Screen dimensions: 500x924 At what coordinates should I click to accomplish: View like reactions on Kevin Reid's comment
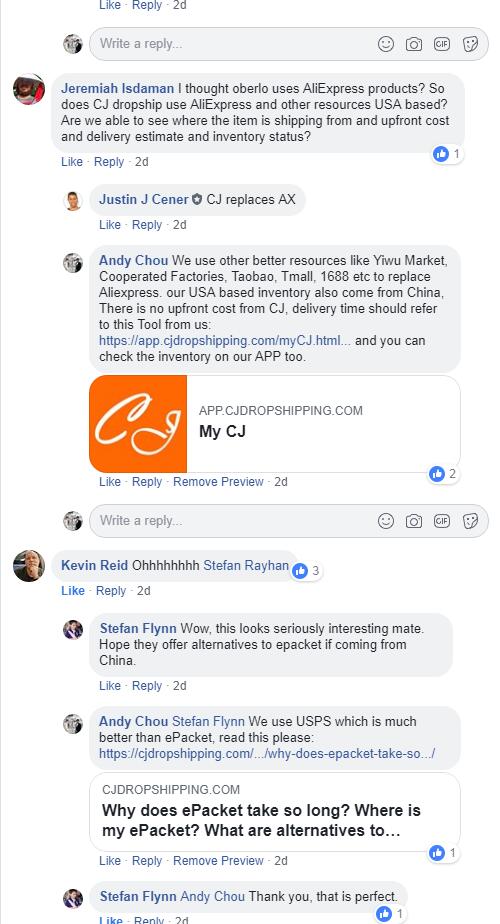click(307, 570)
